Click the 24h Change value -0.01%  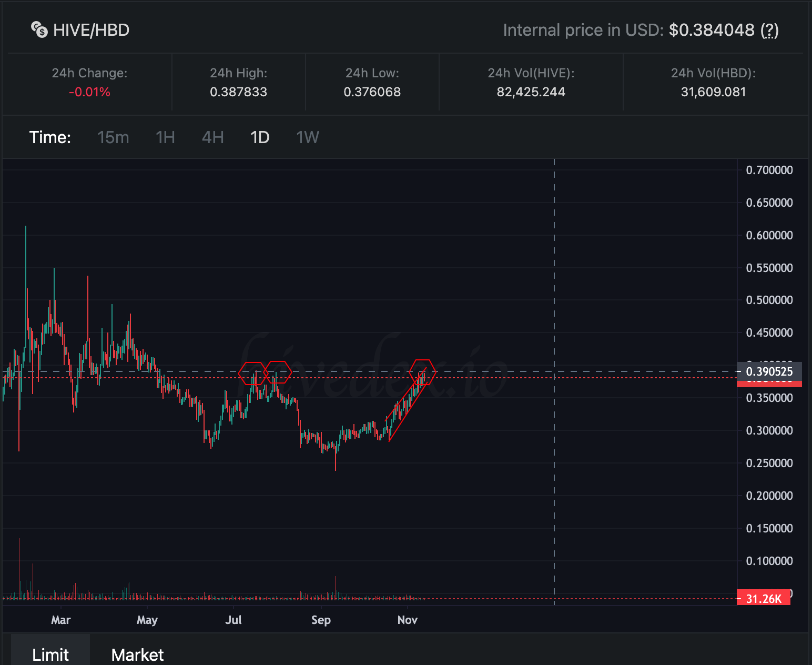tap(89, 92)
